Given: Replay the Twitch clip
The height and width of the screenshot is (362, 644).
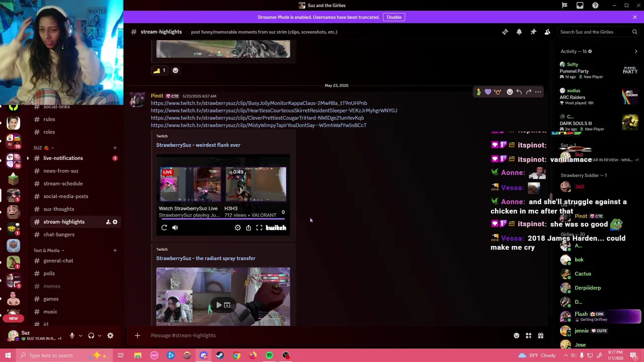Looking at the screenshot, I should (x=164, y=228).
